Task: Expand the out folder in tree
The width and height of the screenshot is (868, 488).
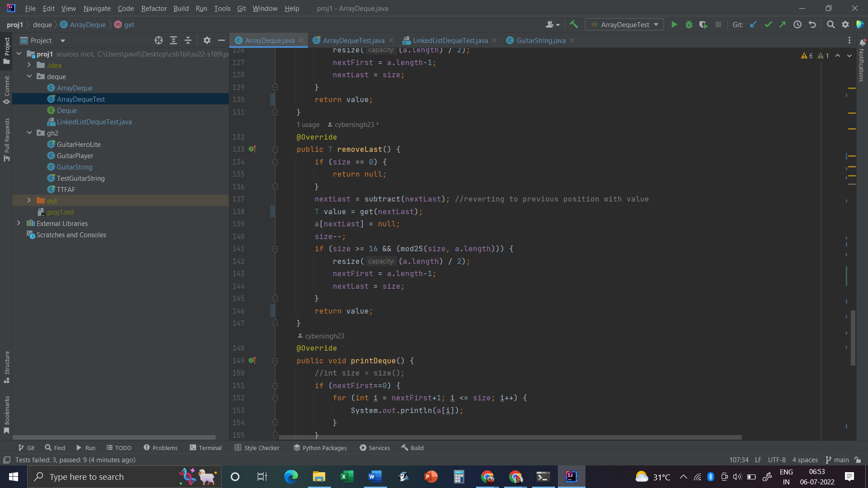Action: 29,201
